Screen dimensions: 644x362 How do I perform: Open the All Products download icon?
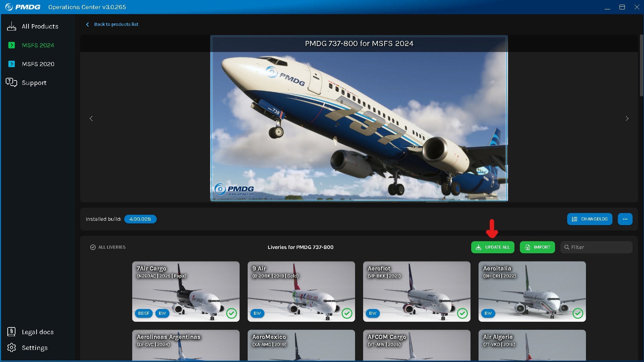(11, 26)
